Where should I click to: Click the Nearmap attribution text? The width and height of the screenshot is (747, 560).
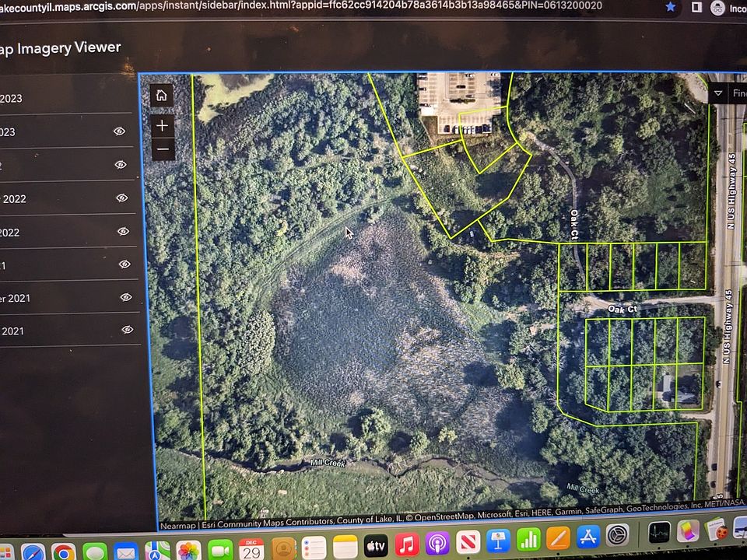177,526
